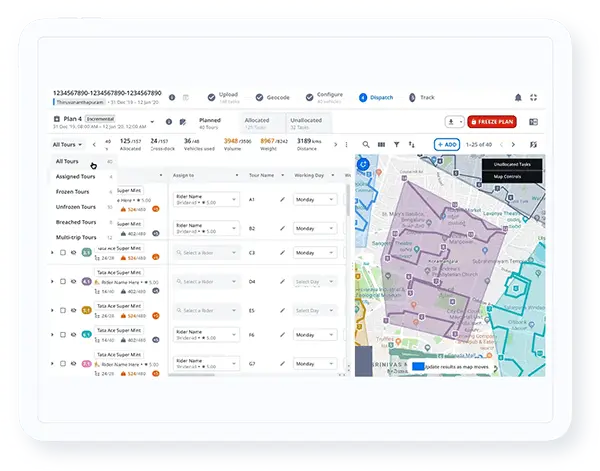This screenshot has width=600, height=471.
Task: Edit tour name C3 with pencil
Action: click(282, 253)
